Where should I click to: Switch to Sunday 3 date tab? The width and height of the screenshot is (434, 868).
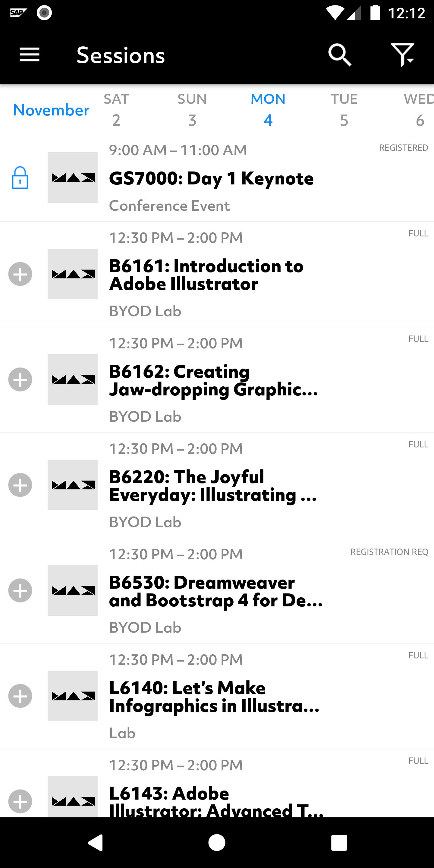tap(192, 110)
